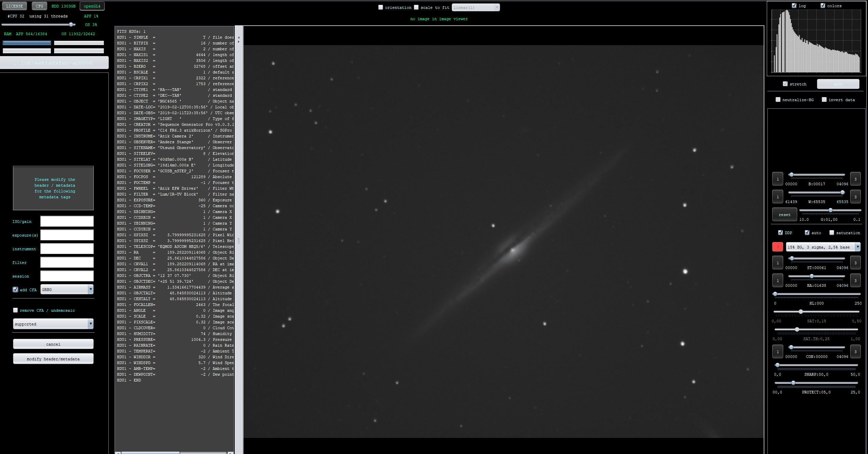Screen dimensions: 868x454
Task: Click the '1' button left of black point slider
Action: pyautogui.click(x=777, y=179)
